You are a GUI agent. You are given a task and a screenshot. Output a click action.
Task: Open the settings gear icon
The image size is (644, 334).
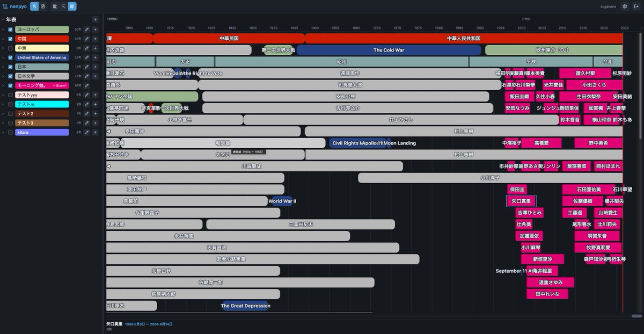point(625,6)
